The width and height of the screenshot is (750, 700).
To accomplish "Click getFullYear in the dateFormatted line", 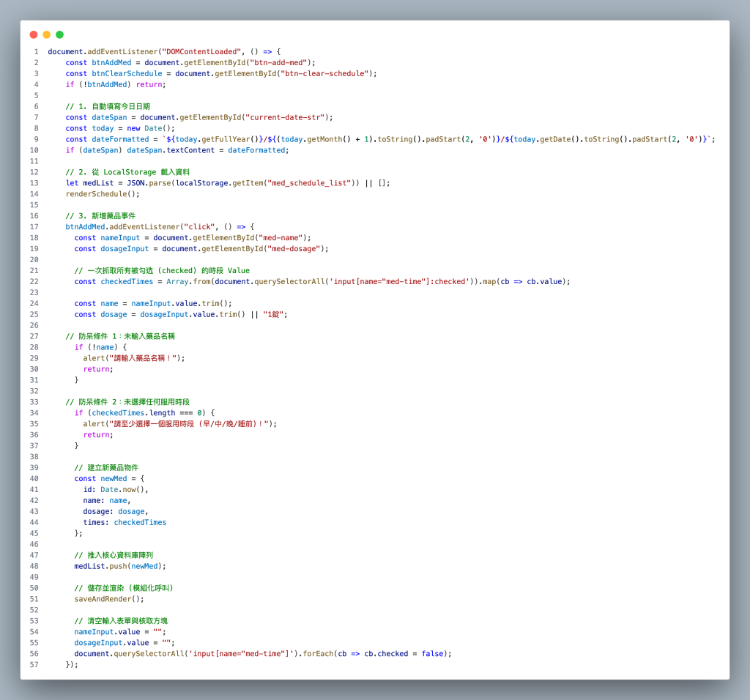I will (226, 139).
